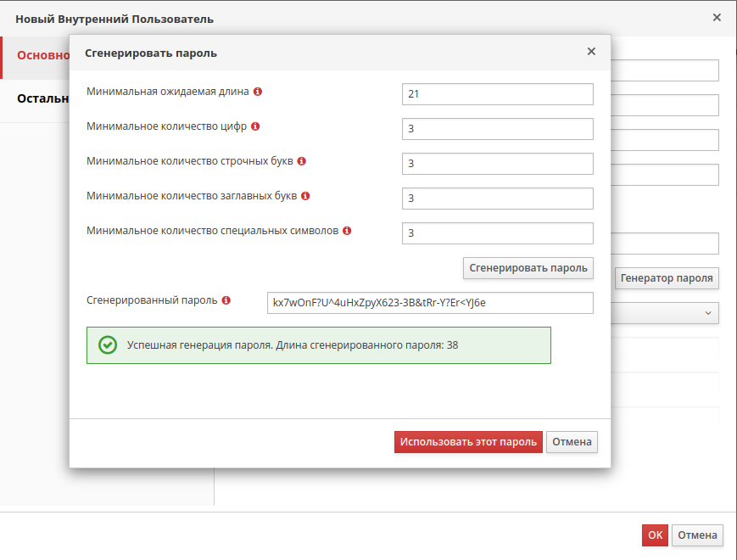The height and width of the screenshot is (560, 737).
Task: Click the generated password text field
Action: click(x=429, y=303)
